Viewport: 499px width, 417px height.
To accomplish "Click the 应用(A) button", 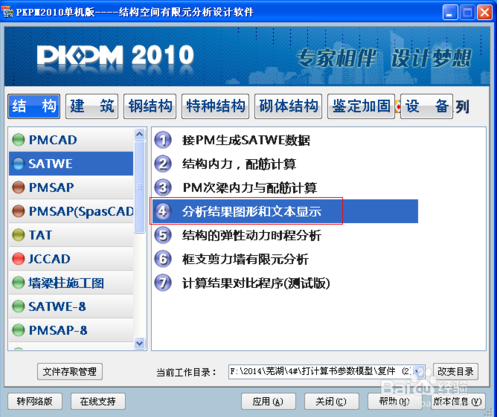I will pyautogui.click(x=268, y=401).
